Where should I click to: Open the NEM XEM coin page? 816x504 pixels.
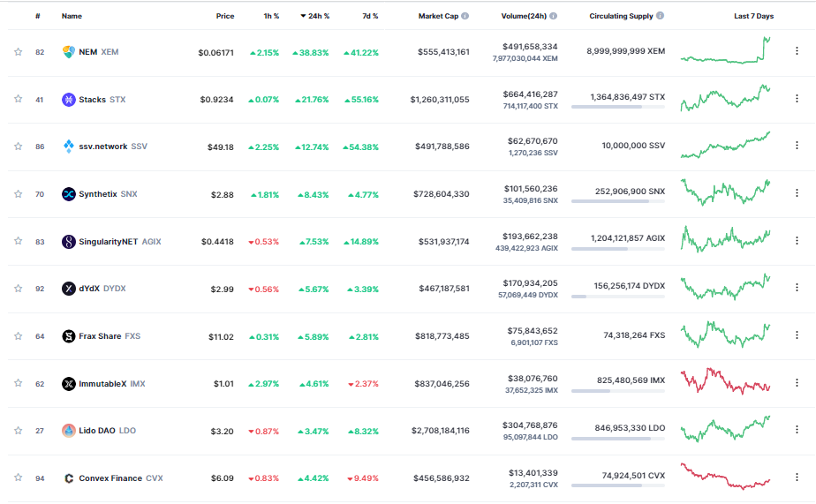tap(98, 52)
